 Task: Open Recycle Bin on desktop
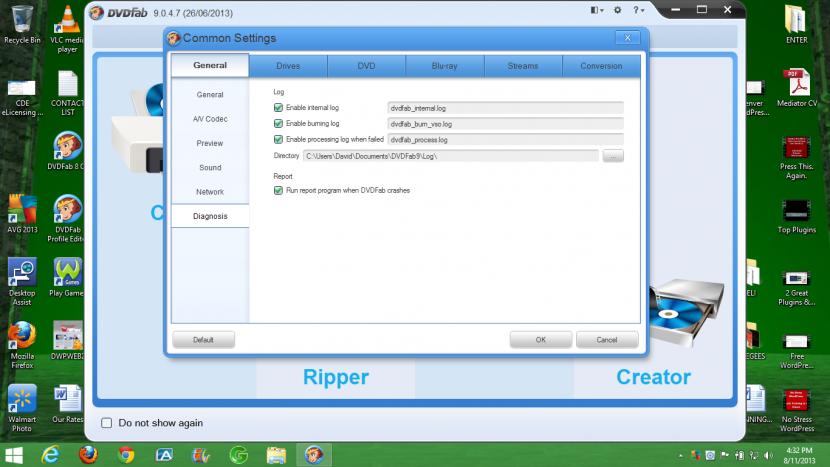(x=22, y=24)
